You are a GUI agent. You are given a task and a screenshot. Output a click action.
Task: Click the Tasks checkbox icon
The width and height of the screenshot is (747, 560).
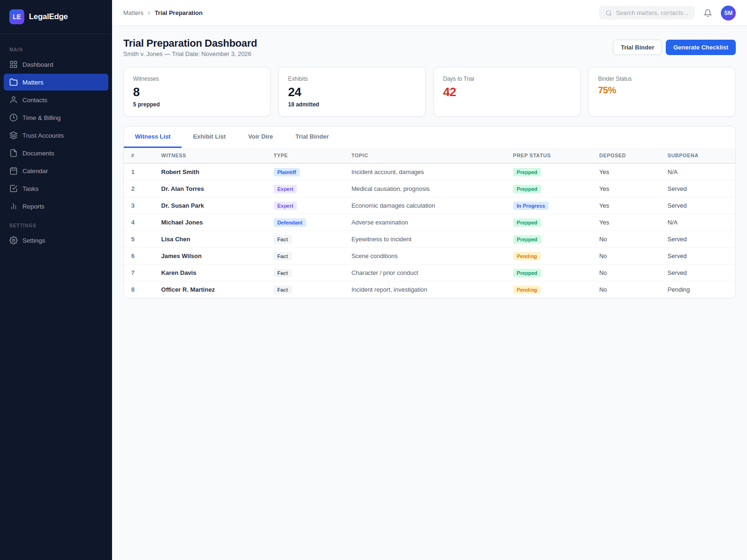click(14, 189)
